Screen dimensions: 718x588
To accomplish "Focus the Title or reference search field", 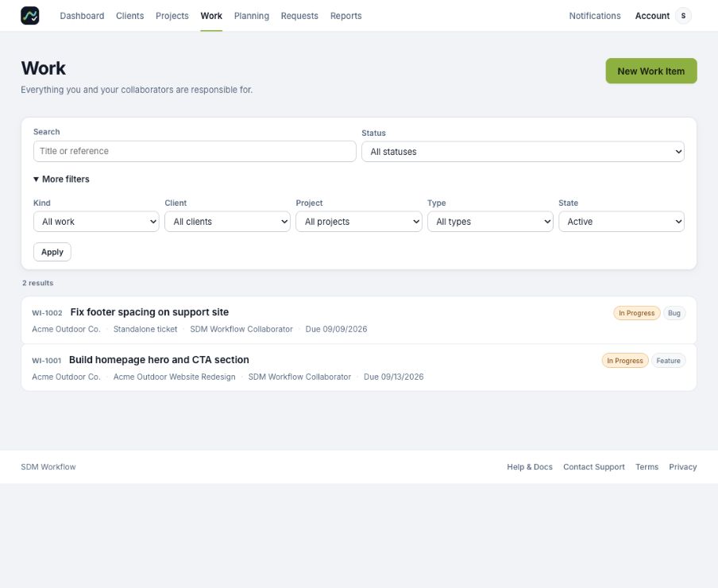I will pos(195,151).
